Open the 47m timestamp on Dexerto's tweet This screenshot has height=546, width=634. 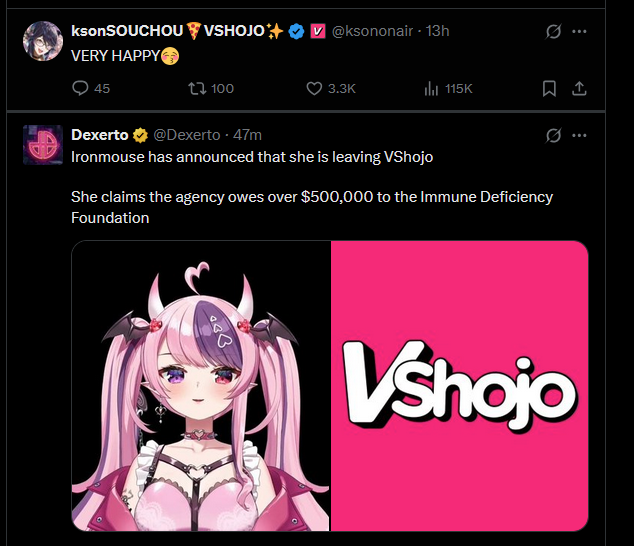pyautogui.click(x=247, y=135)
